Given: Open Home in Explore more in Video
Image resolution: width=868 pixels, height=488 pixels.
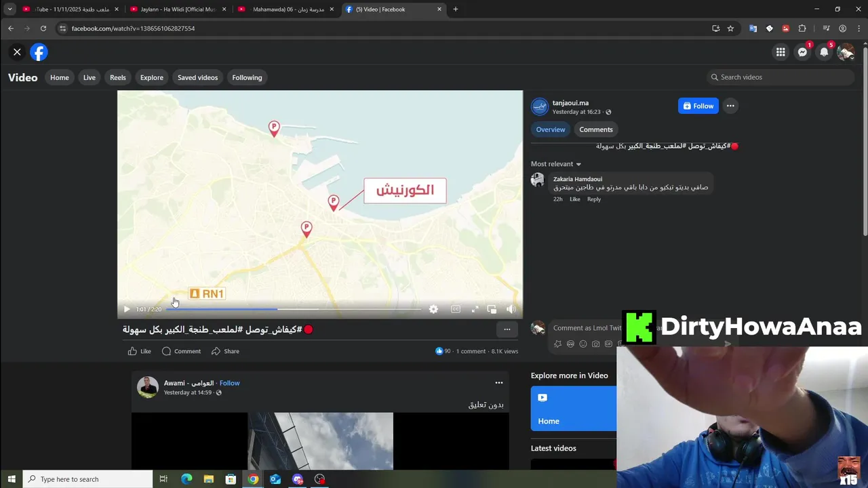Looking at the screenshot, I should pyautogui.click(x=574, y=409).
